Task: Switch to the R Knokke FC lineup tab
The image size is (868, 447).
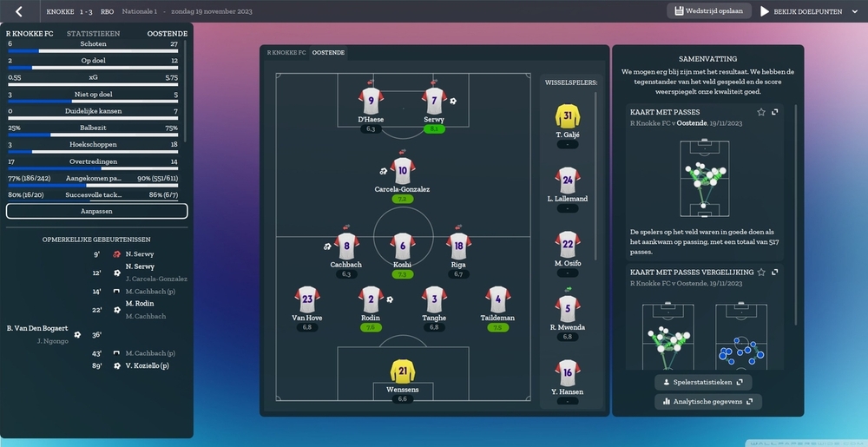Action: [286, 53]
